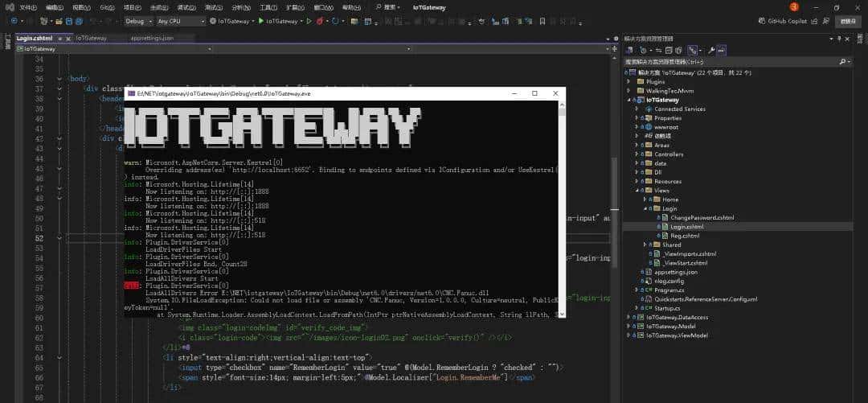The image size is (868, 403).
Task: Click Solution Explorer's Sync with Active Document icon
Action: (659, 50)
